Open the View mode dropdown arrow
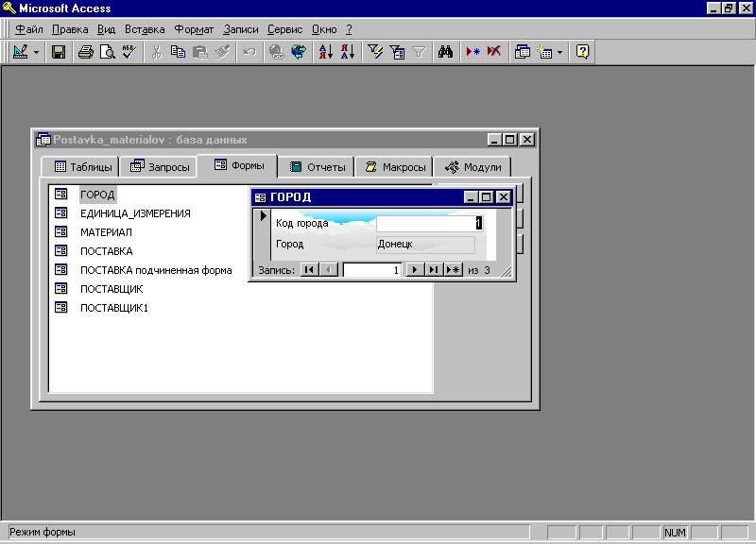 point(36,52)
